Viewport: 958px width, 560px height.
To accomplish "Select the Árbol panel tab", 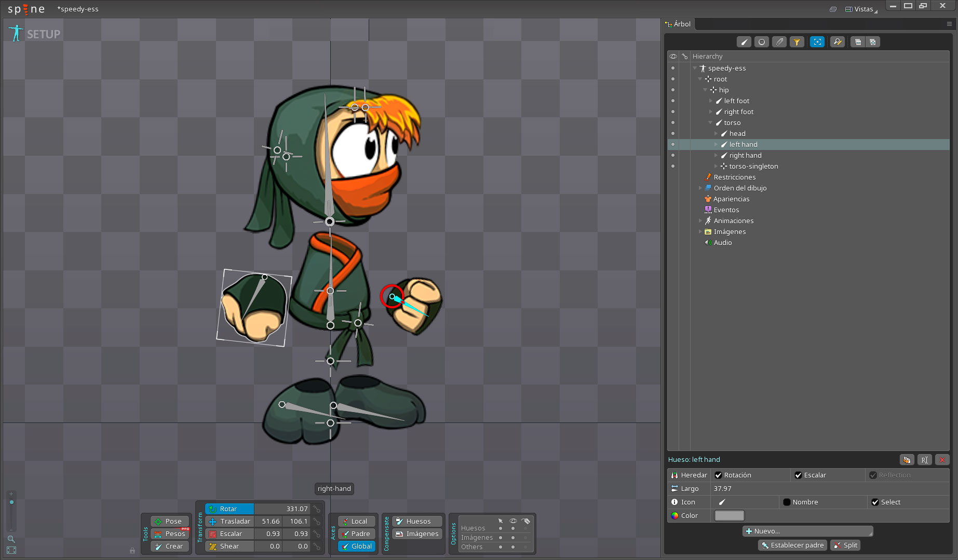I will (679, 24).
